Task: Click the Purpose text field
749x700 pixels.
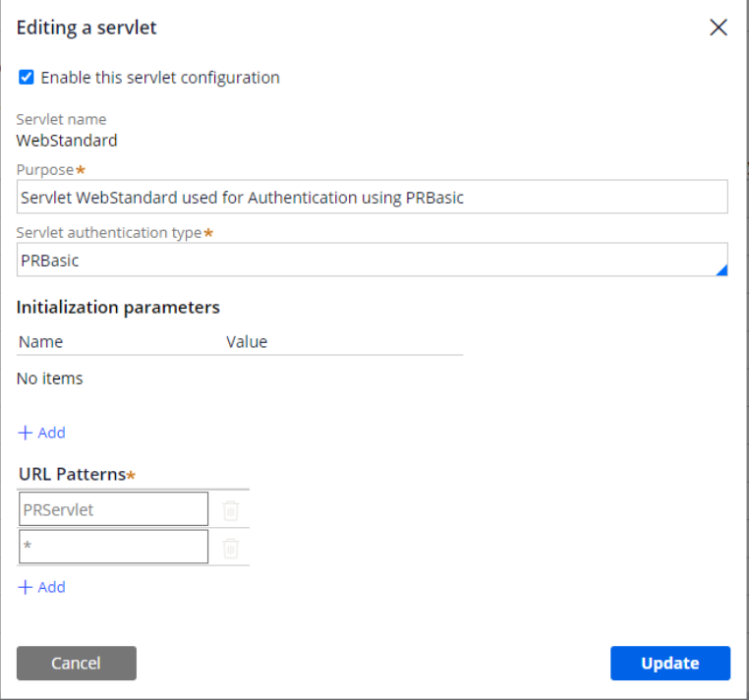Action: [372, 198]
